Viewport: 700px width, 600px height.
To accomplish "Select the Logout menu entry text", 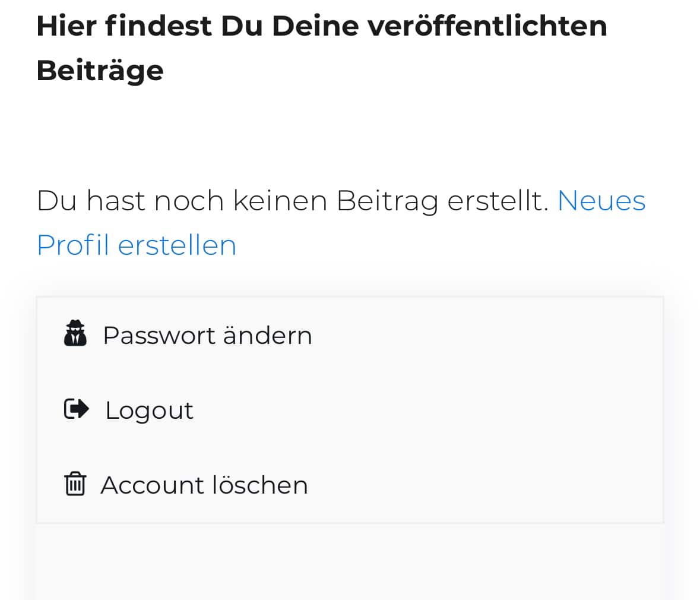I will (149, 410).
